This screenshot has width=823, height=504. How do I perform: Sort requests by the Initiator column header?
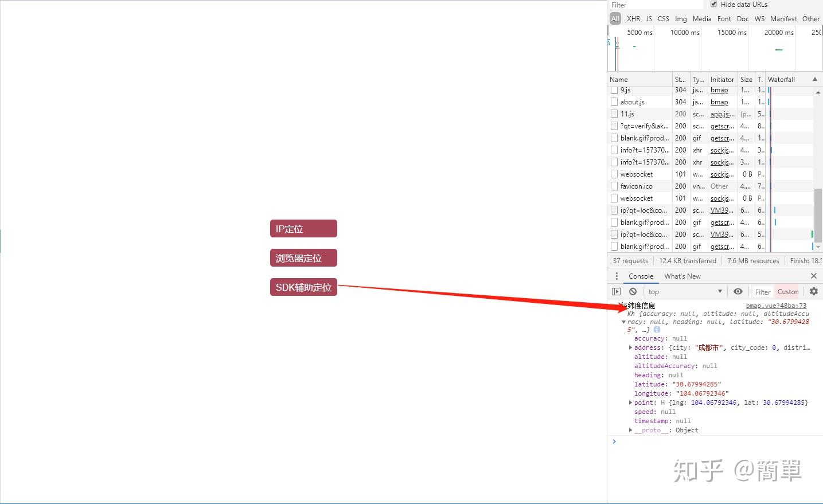coord(722,79)
